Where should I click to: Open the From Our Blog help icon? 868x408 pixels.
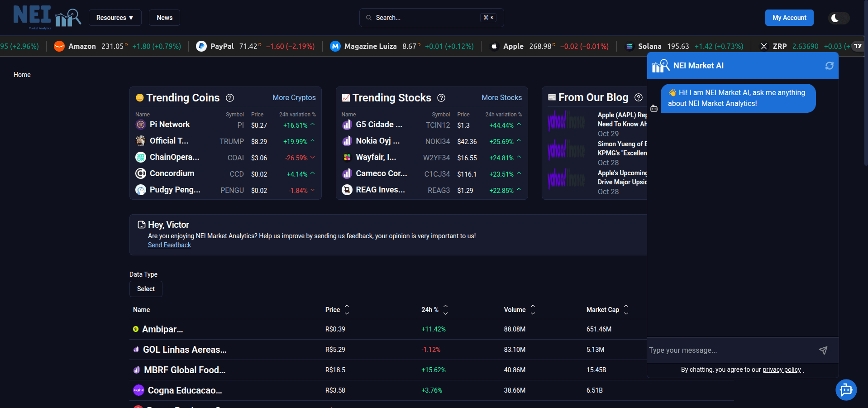(x=639, y=97)
